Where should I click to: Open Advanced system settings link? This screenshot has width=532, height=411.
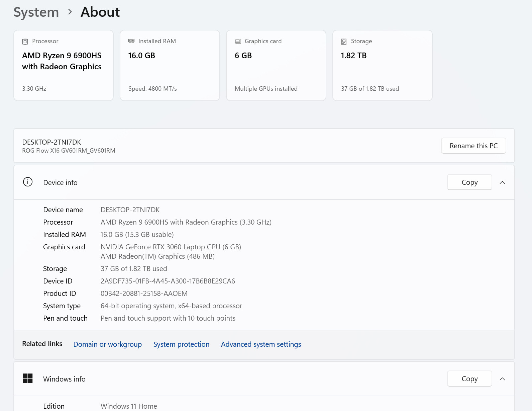tap(261, 344)
